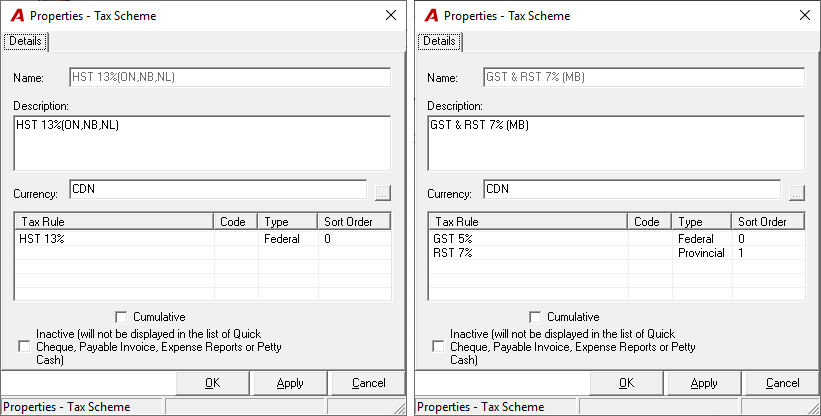Click Cancel in the GST & RST tax scheme window
Image resolution: width=821 pixels, height=416 pixels.
pyautogui.click(x=783, y=383)
